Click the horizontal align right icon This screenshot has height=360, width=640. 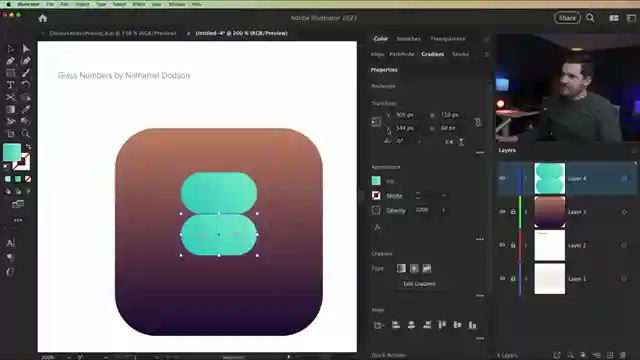[x=427, y=325]
